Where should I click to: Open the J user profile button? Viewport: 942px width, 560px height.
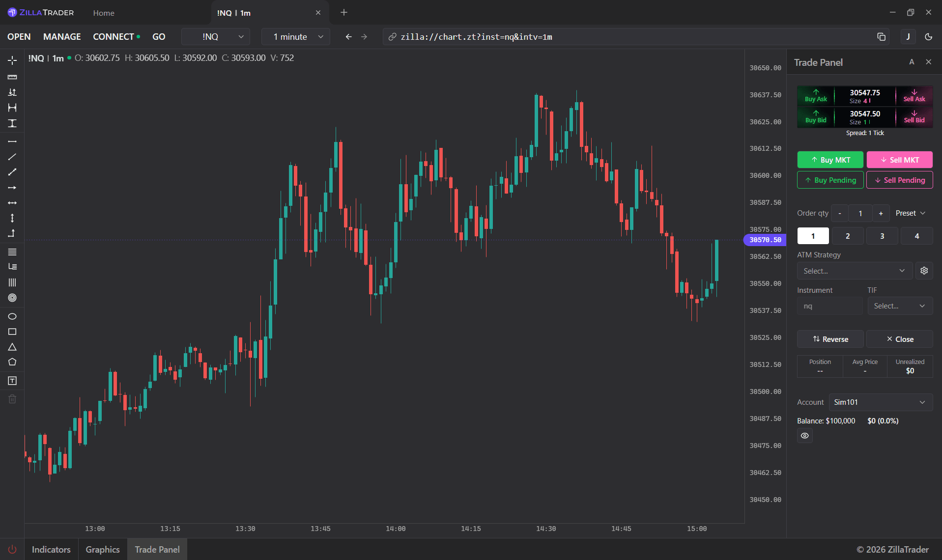click(908, 37)
